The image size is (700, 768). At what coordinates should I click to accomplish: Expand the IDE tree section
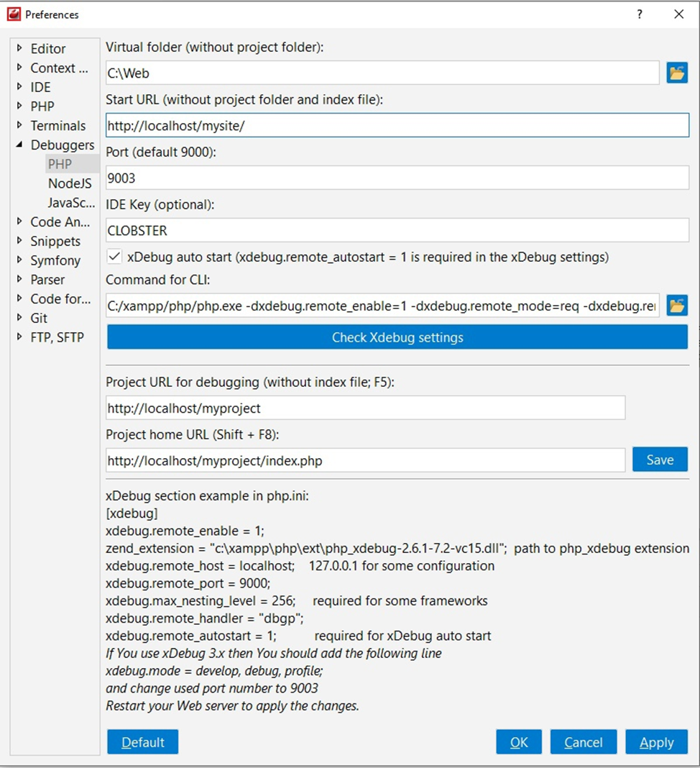coord(19,86)
